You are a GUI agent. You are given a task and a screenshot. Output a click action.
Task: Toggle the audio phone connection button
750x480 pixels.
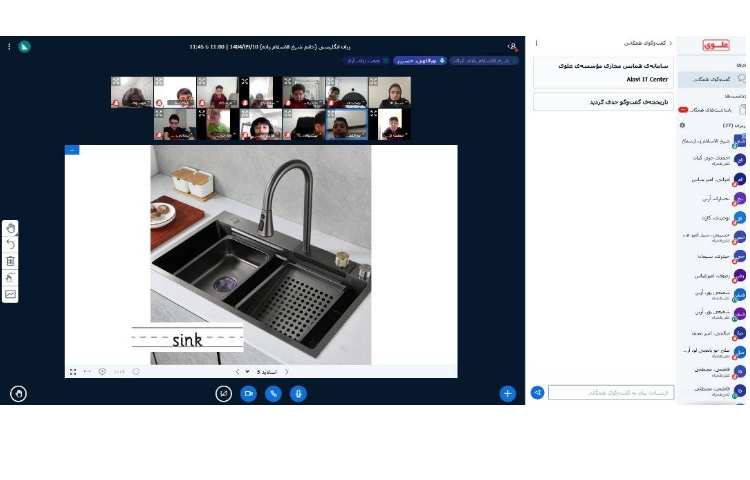273,394
